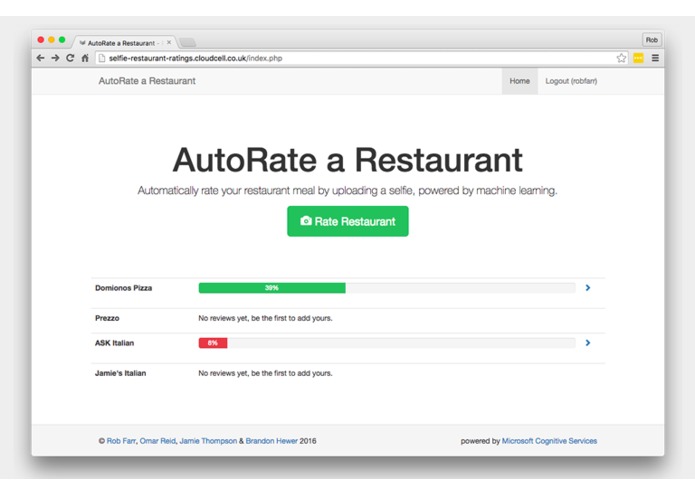Click Jamie's Italian 'No reviews yet' message
695x494 pixels.
tap(265, 373)
